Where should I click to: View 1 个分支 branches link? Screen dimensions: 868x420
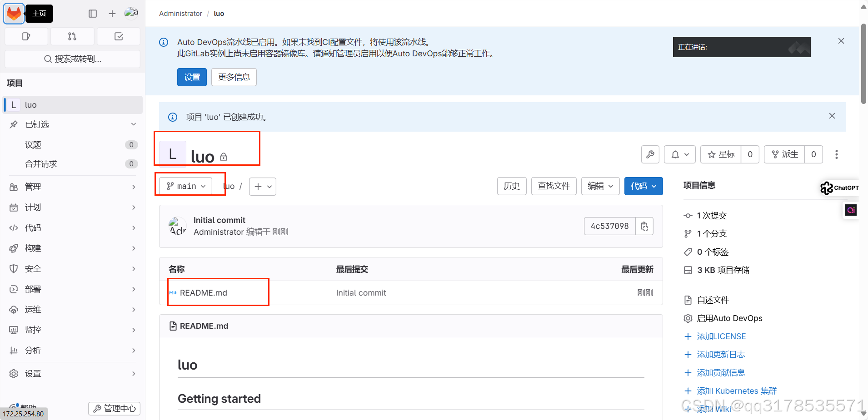click(x=712, y=234)
